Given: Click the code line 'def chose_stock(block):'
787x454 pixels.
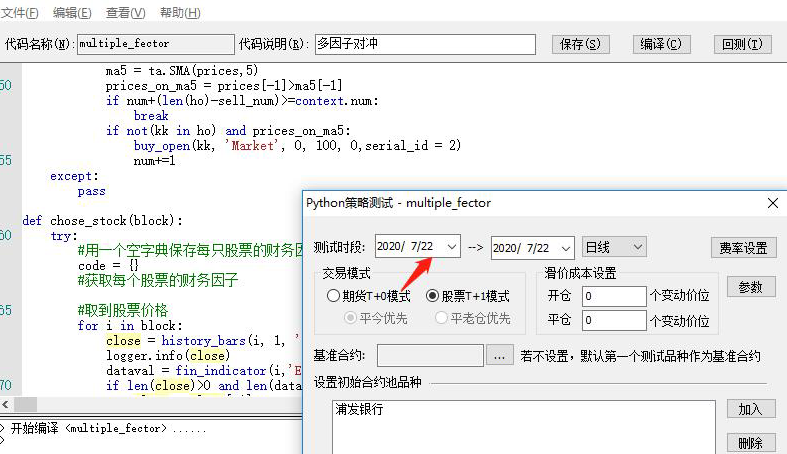Looking at the screenshot, I should (102, 221).
